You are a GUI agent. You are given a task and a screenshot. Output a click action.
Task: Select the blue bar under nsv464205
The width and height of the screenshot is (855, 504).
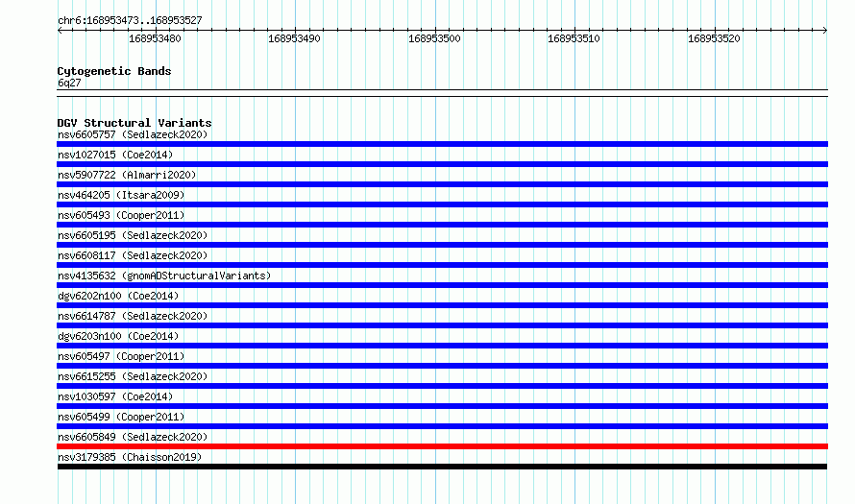pyautogui.click(x=442, y=204)
